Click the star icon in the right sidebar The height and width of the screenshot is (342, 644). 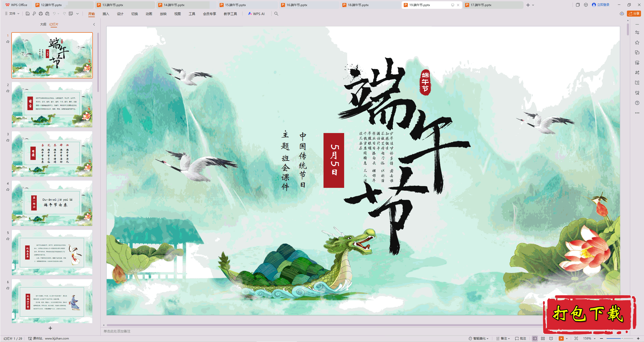[637, 42]
